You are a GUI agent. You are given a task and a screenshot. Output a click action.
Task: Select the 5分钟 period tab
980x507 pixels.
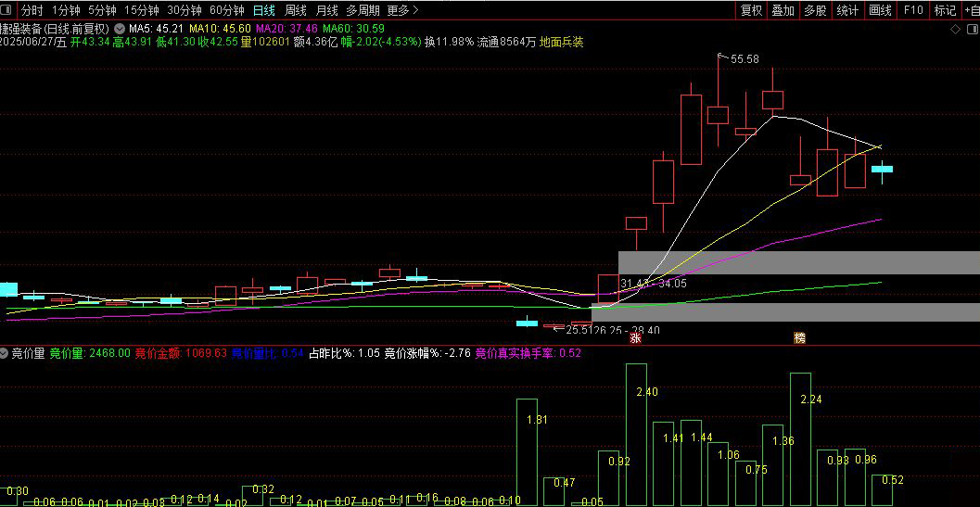pyautogui.click(x=102, y=10)
